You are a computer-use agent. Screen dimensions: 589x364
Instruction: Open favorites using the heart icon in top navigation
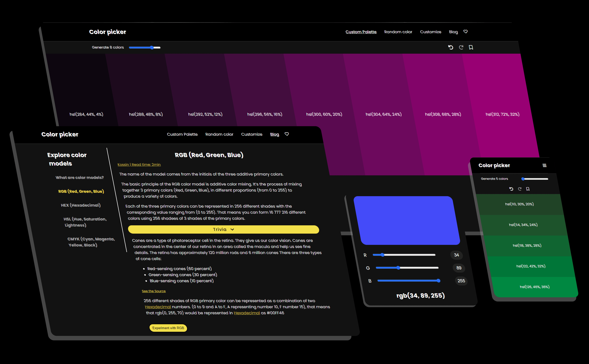tap(465, 32)
